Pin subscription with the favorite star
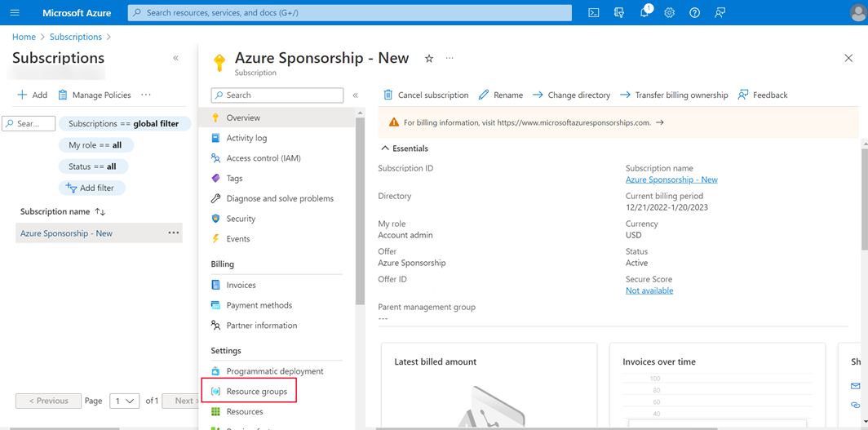The height and width of the screenshot is (430, 868). 429,58
